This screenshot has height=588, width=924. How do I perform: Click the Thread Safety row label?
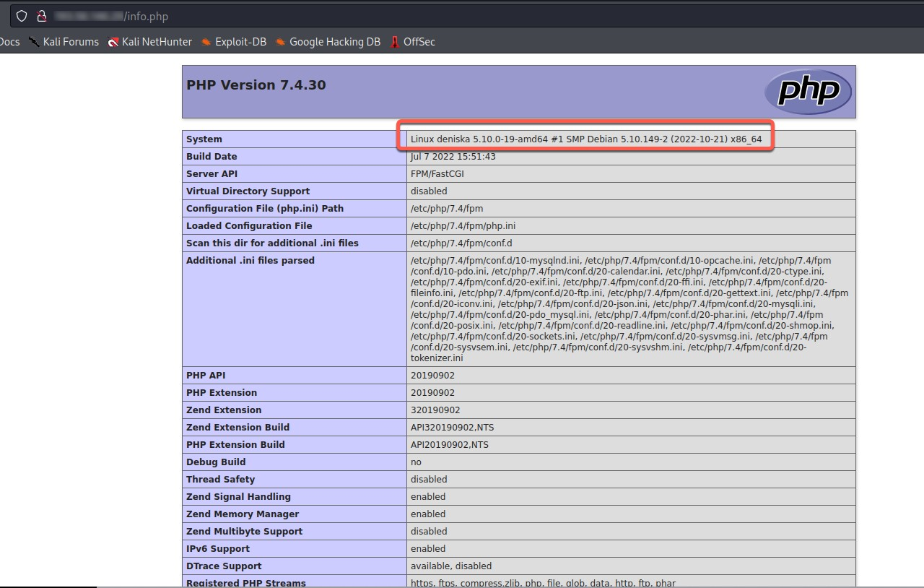click(x=220, y=480)
